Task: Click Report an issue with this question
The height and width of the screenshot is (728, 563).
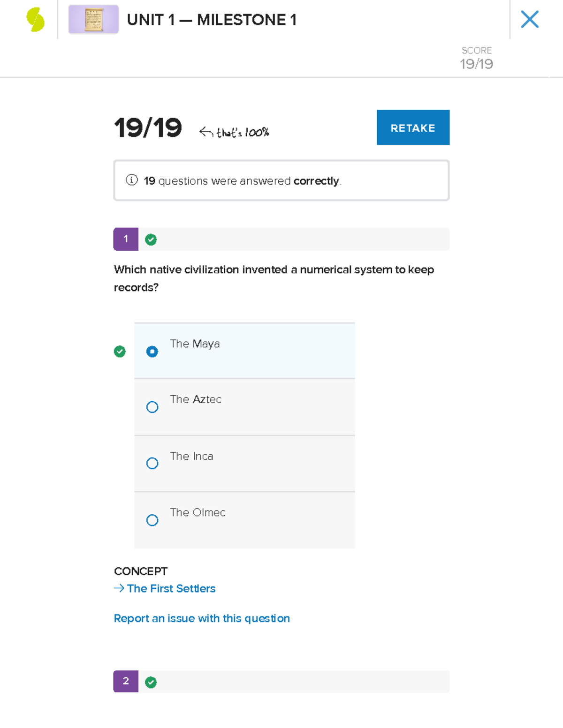Action: 202,618
